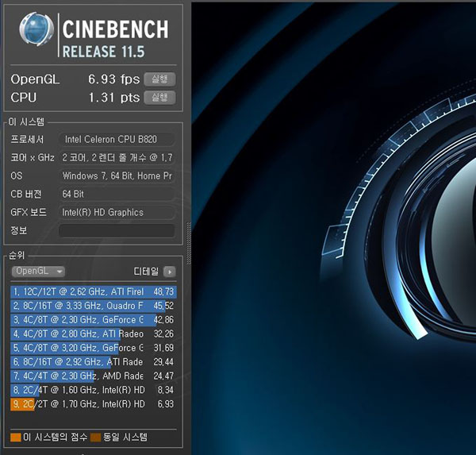Click the CB 버전 field showing 64 Bit
This screenshot has width=476, height=455.
pos(117,195)
